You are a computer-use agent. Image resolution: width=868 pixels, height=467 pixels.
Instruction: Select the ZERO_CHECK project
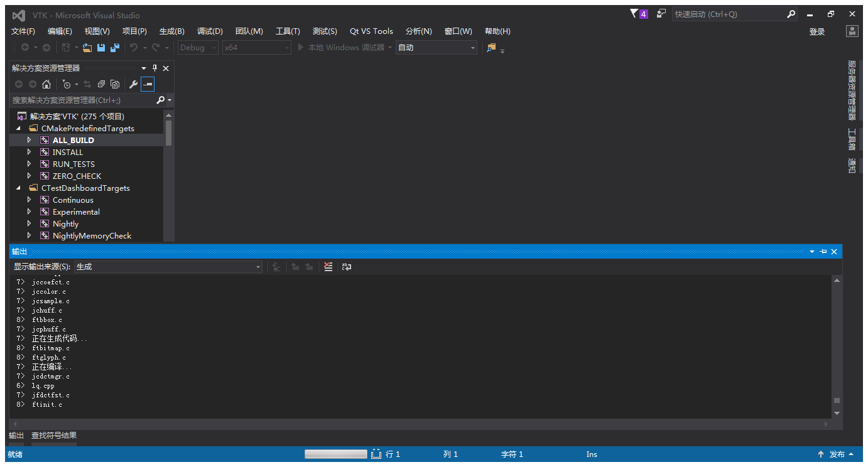(77, 176)
